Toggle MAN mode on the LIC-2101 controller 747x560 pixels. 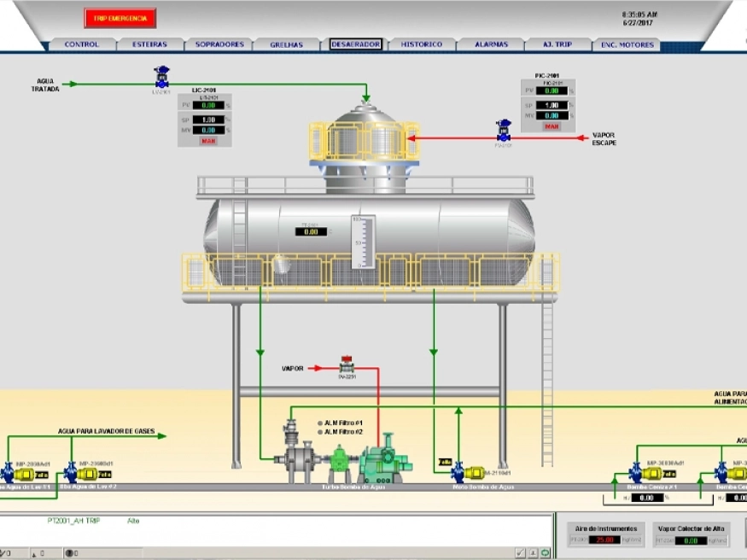pos(208,141)
